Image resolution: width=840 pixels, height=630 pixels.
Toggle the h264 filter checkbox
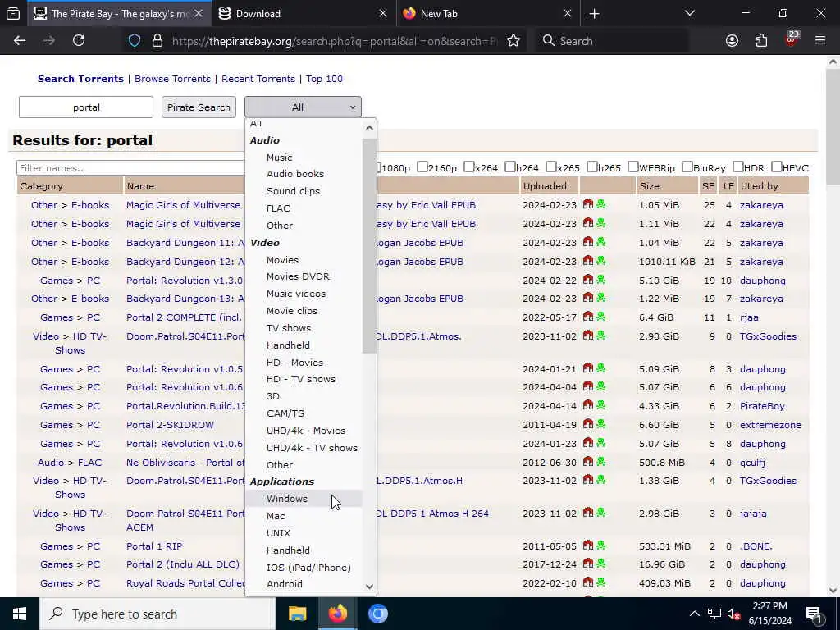pos(510,167)
